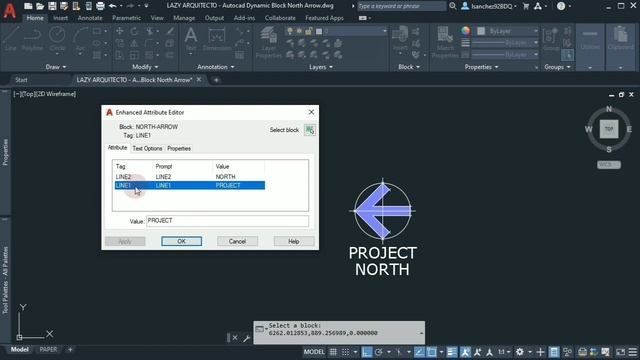Switch to the PAPER layout tab
Image resolution: width=640 pixels, height=360 pixels.
pos(48,350)
